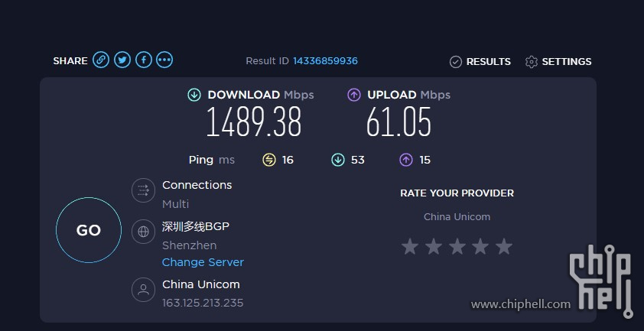The image size is (644, 331).
Task: Copy the share link icon
Action: (101, 60)
